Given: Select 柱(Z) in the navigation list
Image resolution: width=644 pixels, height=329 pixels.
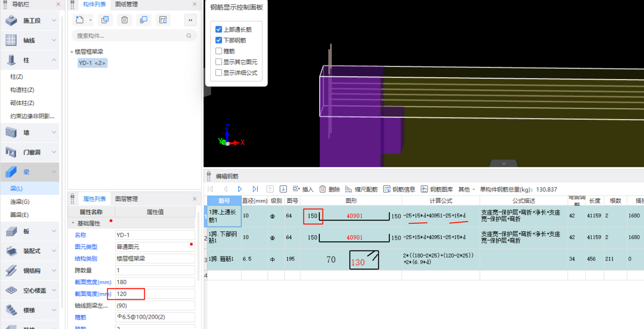Looking at the screenshot, I should click(x=17, y=77).
